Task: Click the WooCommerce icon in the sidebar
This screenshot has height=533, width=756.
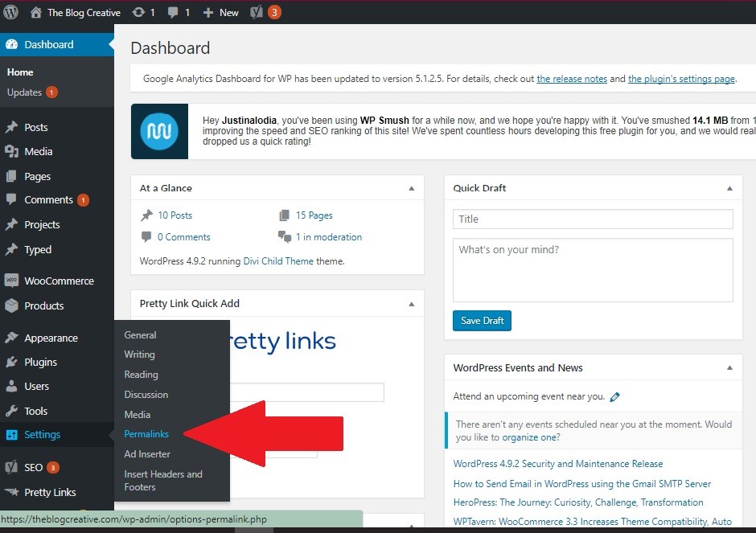Action: [x=11, y=280]
